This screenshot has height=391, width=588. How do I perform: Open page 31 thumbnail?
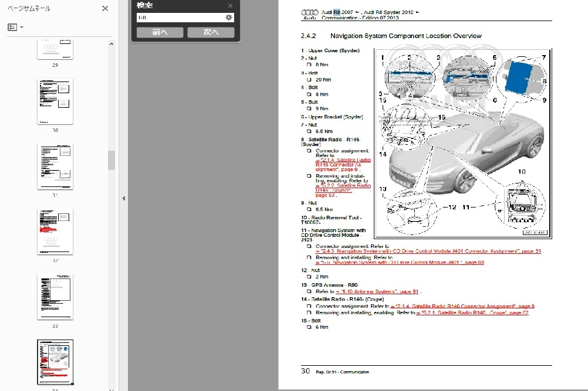pos(55,166)
